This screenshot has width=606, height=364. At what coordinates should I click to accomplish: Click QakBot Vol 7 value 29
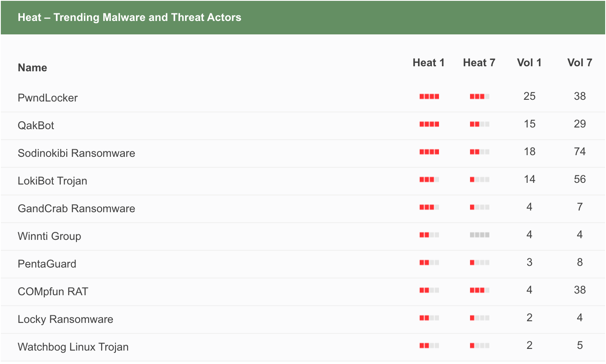pos(580,124)
